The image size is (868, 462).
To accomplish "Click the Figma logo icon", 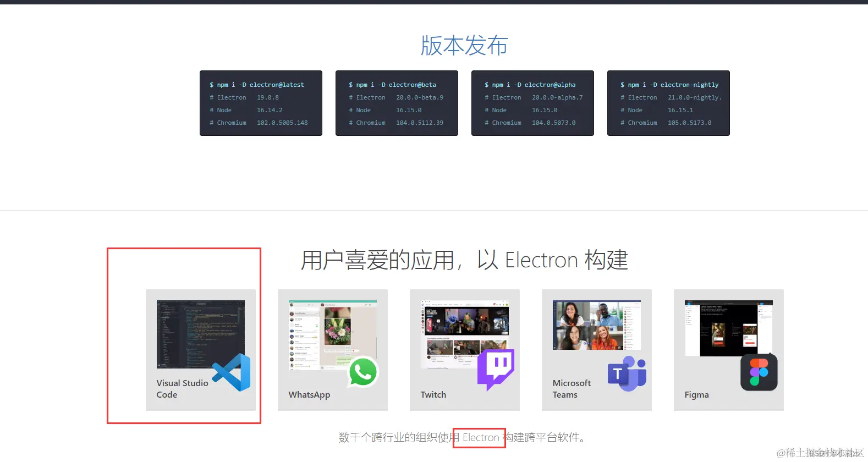I will click(x=759, y=372).
